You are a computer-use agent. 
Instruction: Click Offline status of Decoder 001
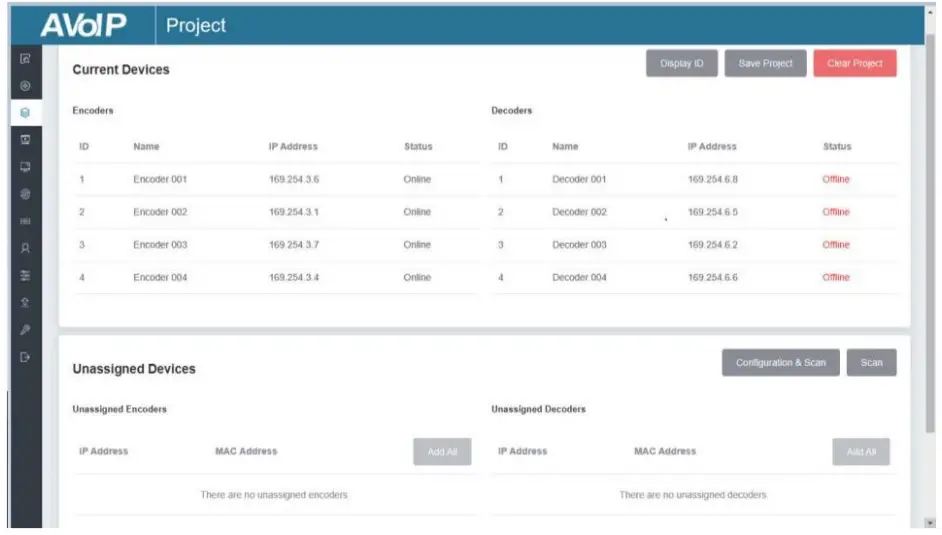point(836,179)
